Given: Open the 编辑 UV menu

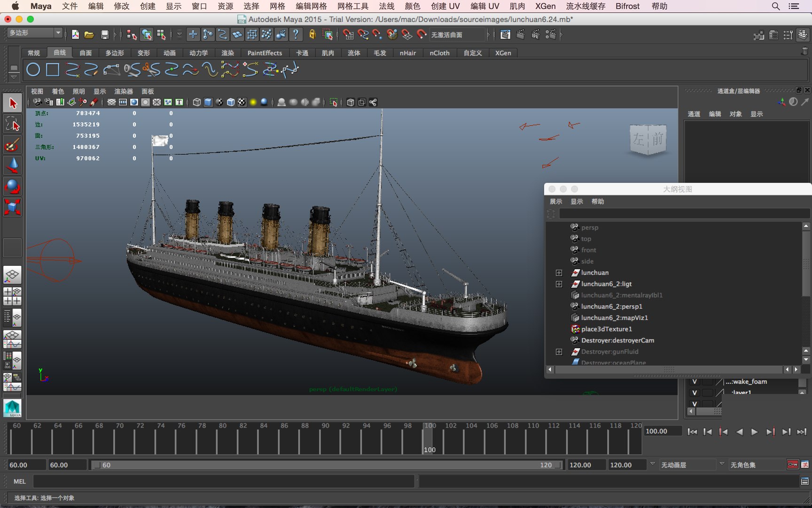Looking at the screenshot, I should point(484,6).
